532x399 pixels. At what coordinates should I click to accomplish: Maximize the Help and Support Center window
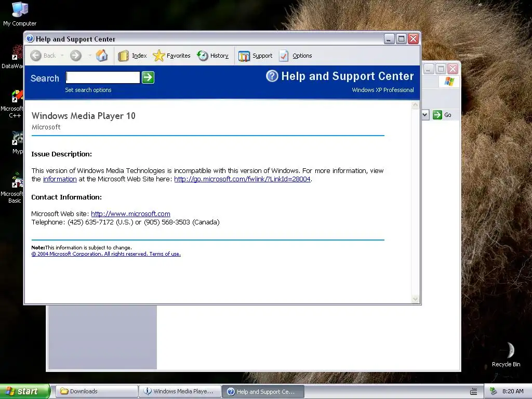(x=401, y=39)
